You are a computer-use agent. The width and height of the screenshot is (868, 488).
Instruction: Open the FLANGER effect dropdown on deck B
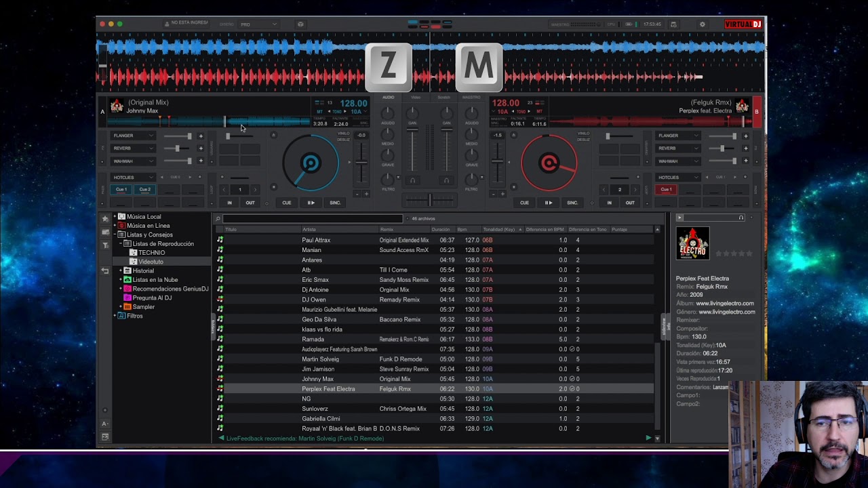coord(677,136)
